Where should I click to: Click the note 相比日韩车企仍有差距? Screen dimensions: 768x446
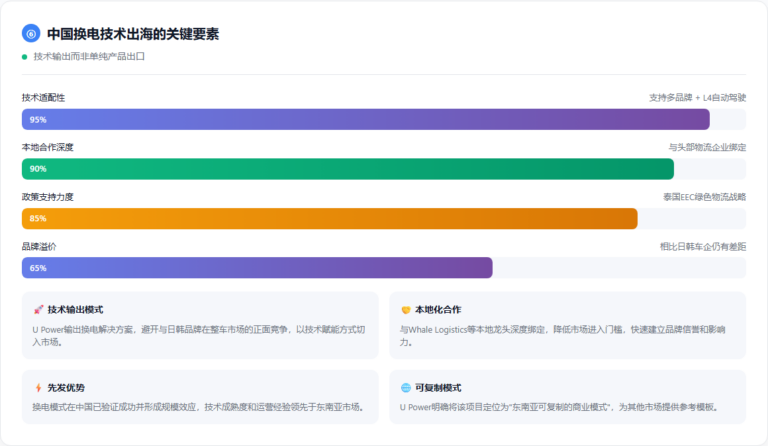pyautogui.click(x=702, y=246)
